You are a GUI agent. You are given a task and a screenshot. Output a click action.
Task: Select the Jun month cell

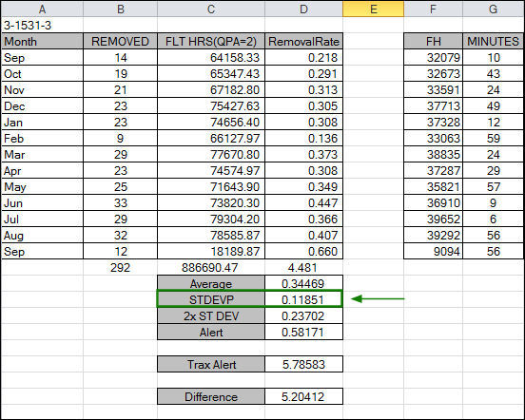tap(42, 203)
